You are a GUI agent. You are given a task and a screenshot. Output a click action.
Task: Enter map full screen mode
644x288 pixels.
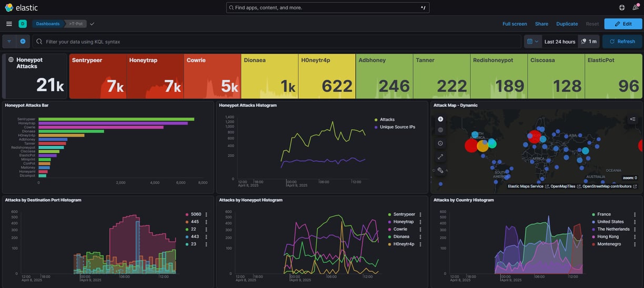coord(440,157)
